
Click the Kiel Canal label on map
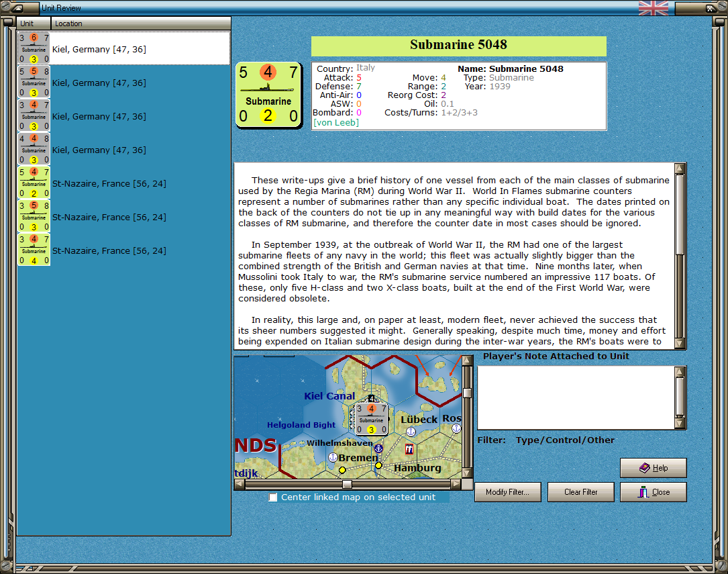tap(329, 396)
